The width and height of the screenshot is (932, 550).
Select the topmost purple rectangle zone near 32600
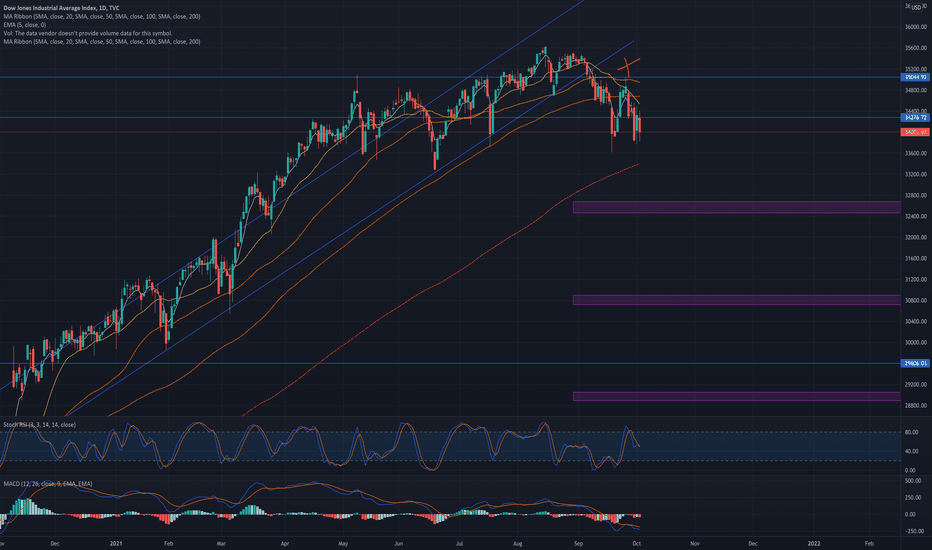click(736, 208)
